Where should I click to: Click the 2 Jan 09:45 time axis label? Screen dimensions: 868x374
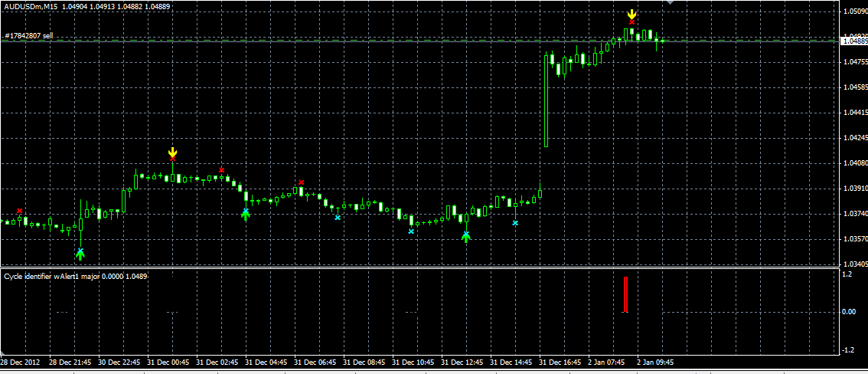pyautogui.click(x=655, y=362)
